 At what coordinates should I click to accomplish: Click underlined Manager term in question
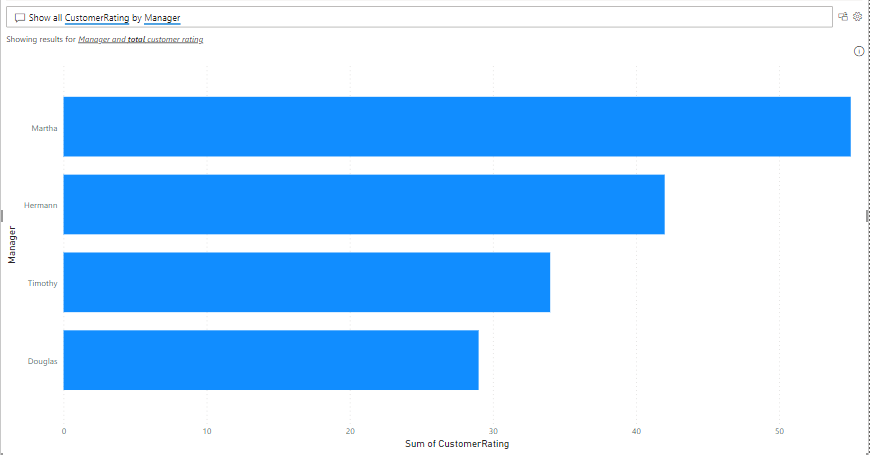point(162,18)
